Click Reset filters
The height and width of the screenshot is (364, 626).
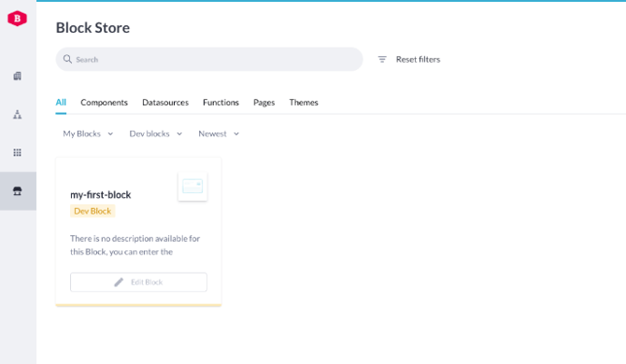click(418, 60)
